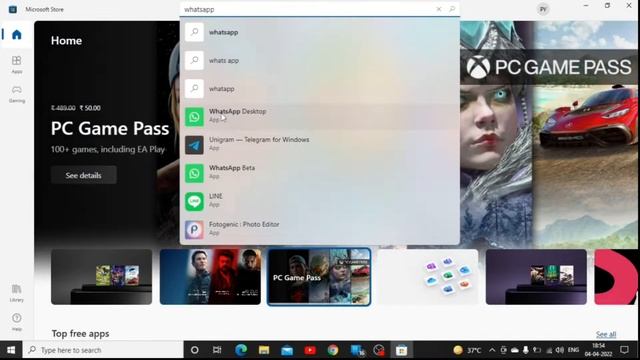Select the Microsoft 365 apps carousel thumbnail

click(x=427, y=277)
